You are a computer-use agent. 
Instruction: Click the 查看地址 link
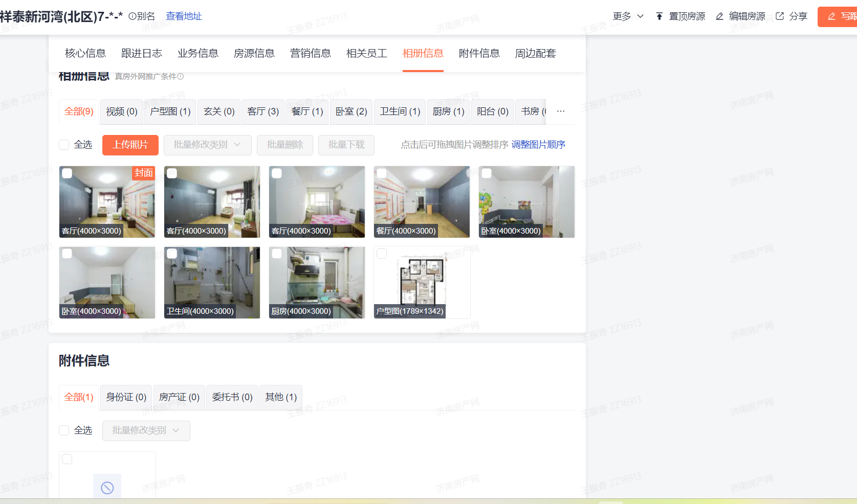pos(184,16)
